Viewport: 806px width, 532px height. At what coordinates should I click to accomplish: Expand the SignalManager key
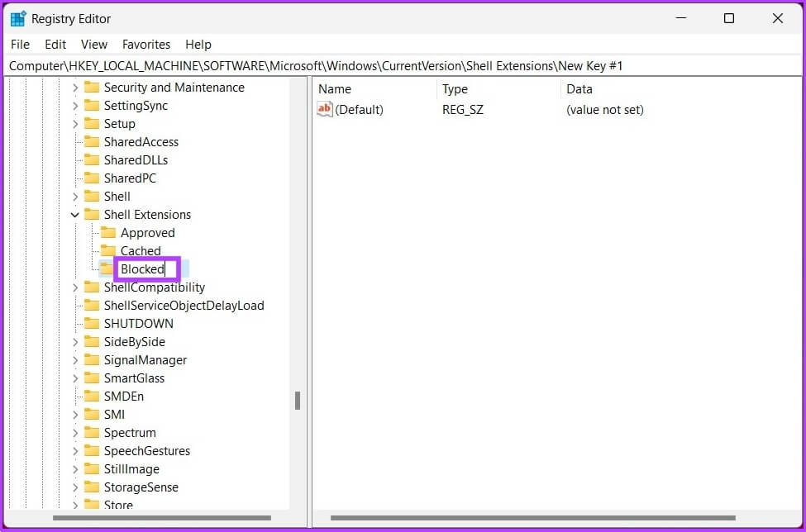[x=75, y=360]
